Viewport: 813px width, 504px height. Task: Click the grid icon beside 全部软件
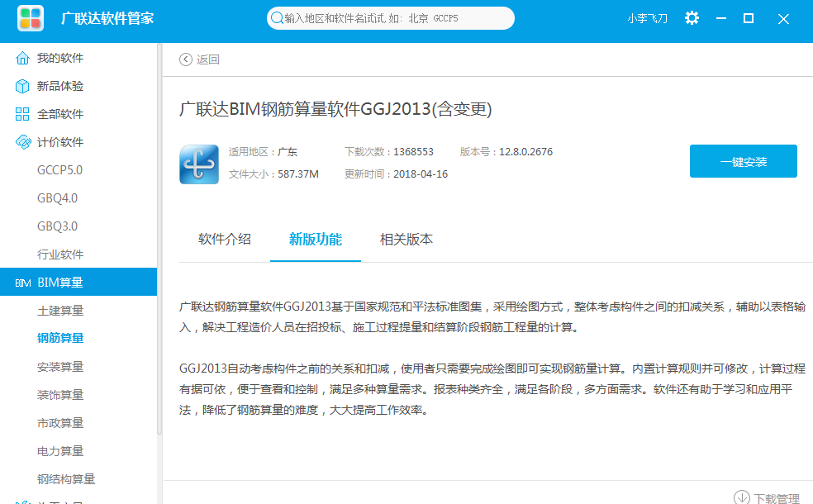pos(22,114)
